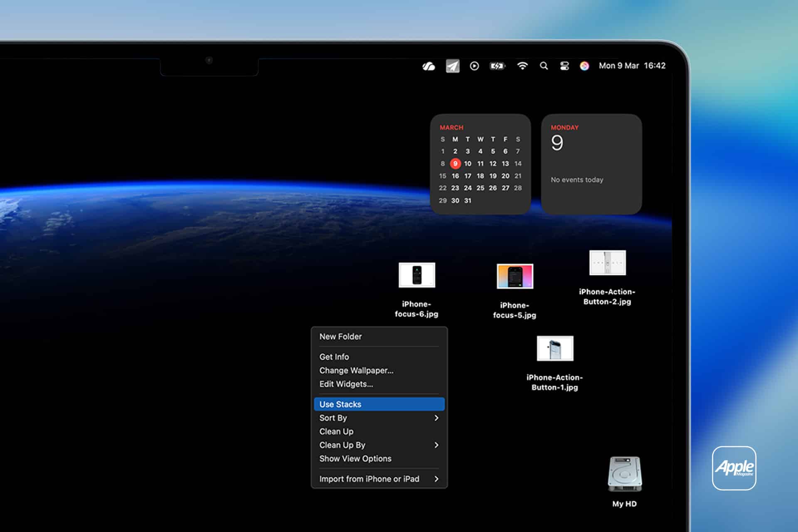Click date 27 in the calendar widget
798x532 pixels.
pyautogui.click(x=505, y=188)
